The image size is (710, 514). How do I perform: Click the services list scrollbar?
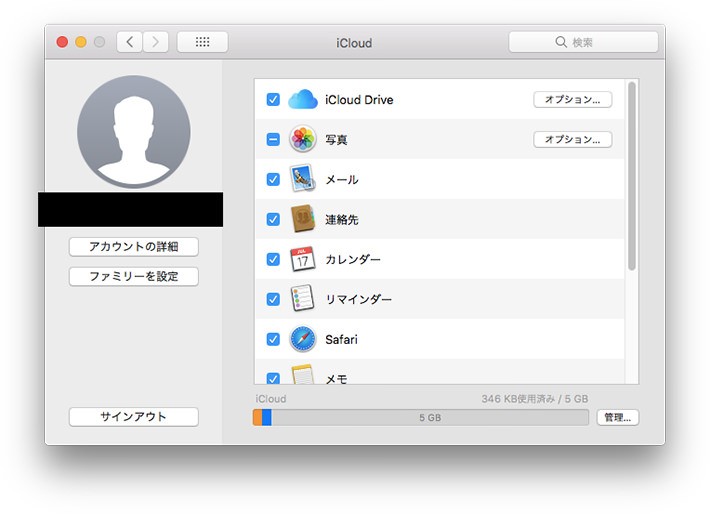(632, 176)
